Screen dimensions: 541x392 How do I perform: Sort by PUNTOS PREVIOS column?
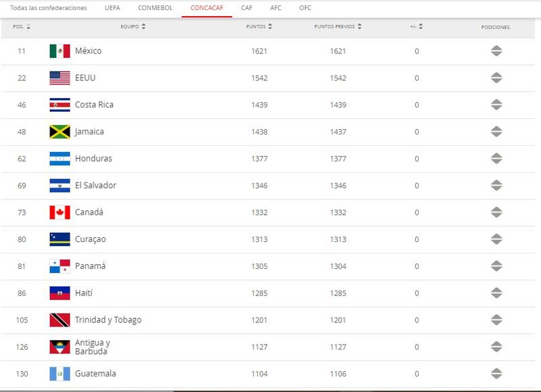click(338, 27)
